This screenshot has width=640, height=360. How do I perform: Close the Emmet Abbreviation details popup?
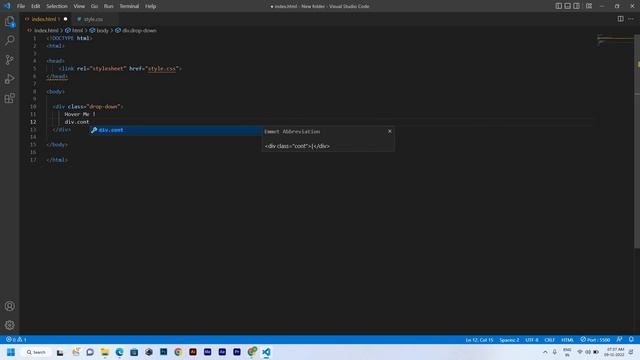pos(390,131)
